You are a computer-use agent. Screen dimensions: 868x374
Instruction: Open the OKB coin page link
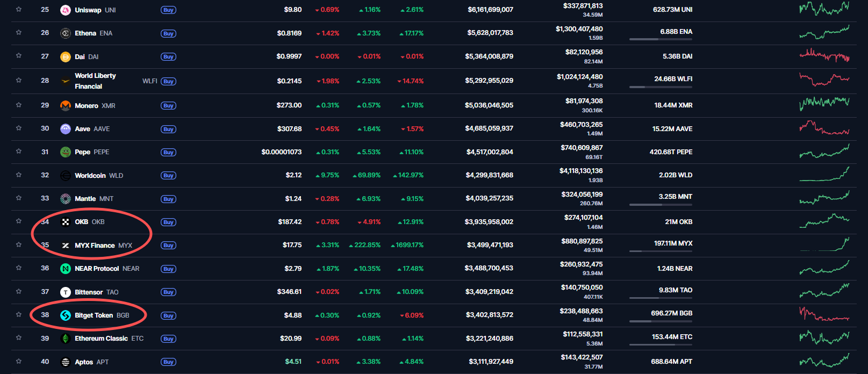click(x=82, y=222)
